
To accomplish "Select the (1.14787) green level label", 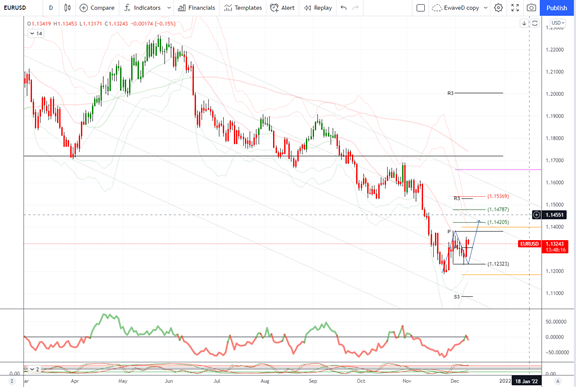I will [498, 209].
